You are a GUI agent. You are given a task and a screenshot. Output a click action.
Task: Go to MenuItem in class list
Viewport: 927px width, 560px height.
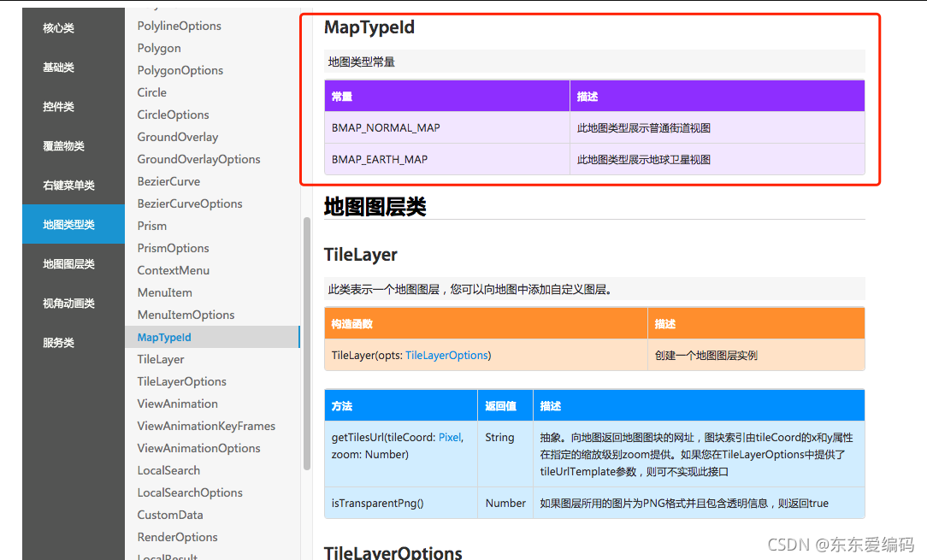click(164, 292)
